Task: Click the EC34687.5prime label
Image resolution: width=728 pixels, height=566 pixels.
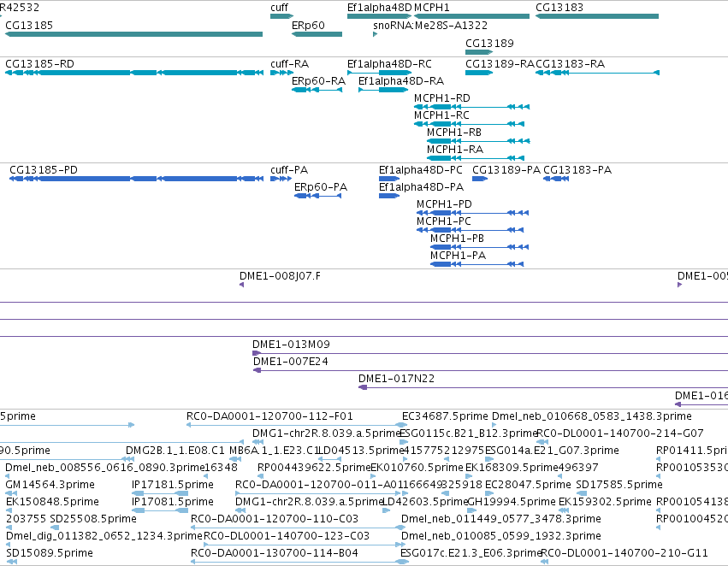Action: point(445,416)
